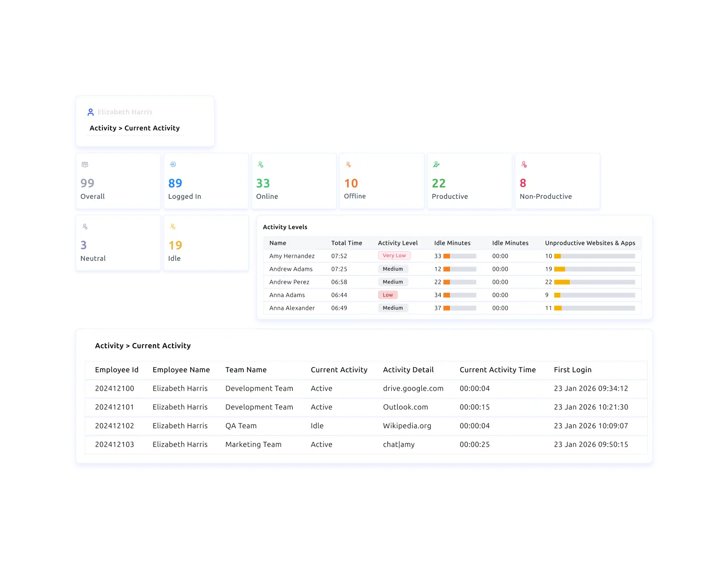The width and height of the screenshot is (728, 564).
Task: Click the green Online users icon
Action: [x=261, y=164]
